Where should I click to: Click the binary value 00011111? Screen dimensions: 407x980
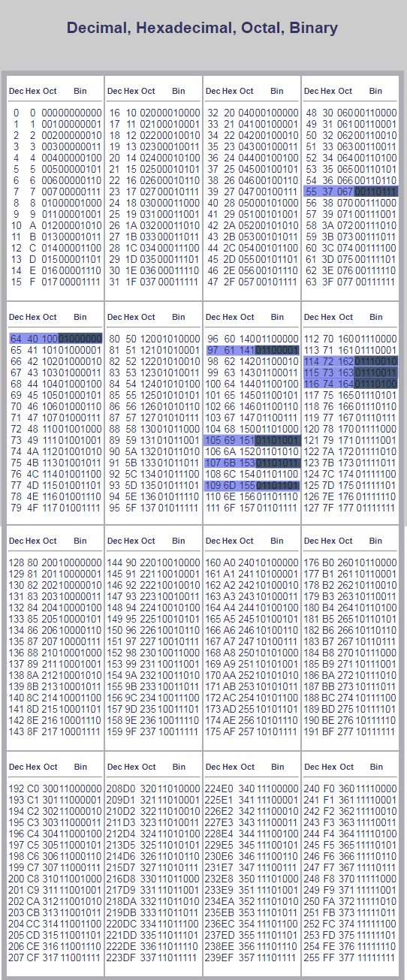coord(178,282)
